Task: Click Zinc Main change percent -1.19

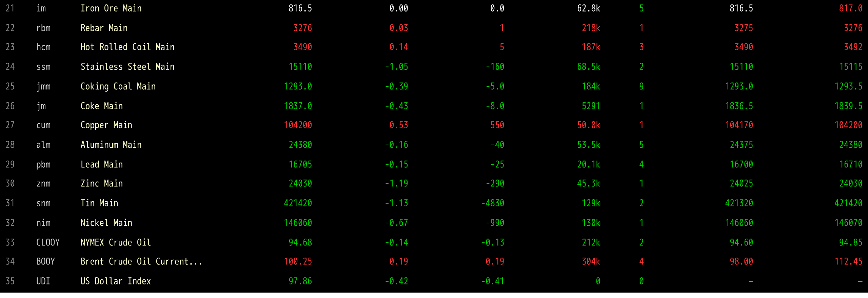Action: coord(396,184)
